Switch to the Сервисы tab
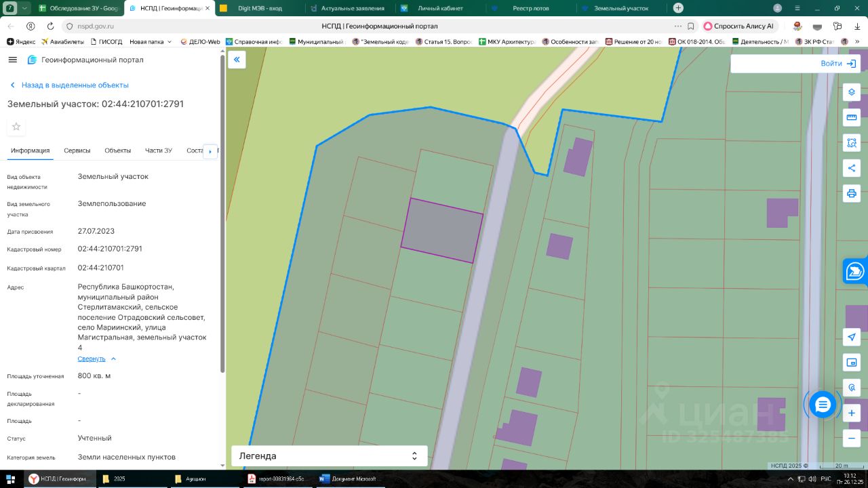 pyautogui.click(x=77, y=150)
